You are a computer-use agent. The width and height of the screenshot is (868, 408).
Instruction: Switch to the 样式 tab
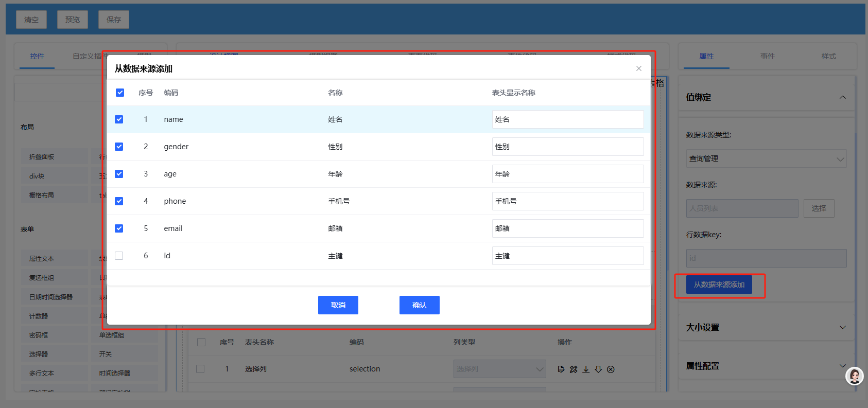[828, 56]
